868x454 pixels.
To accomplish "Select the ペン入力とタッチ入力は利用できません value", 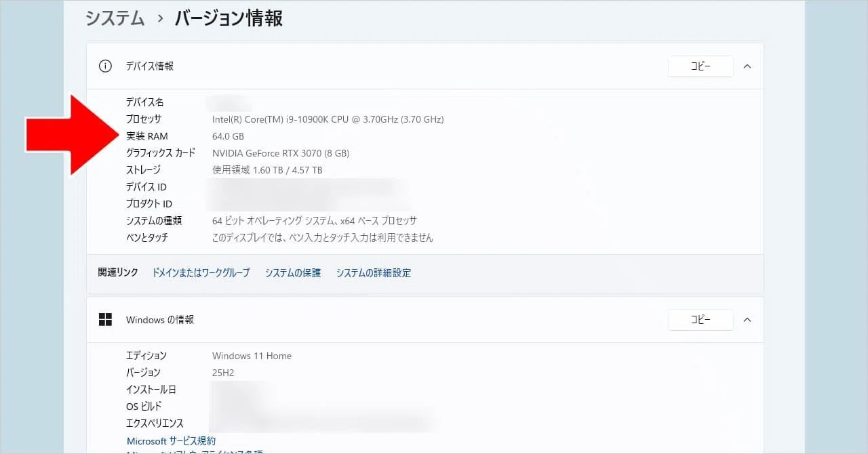I will click(323, 238).
